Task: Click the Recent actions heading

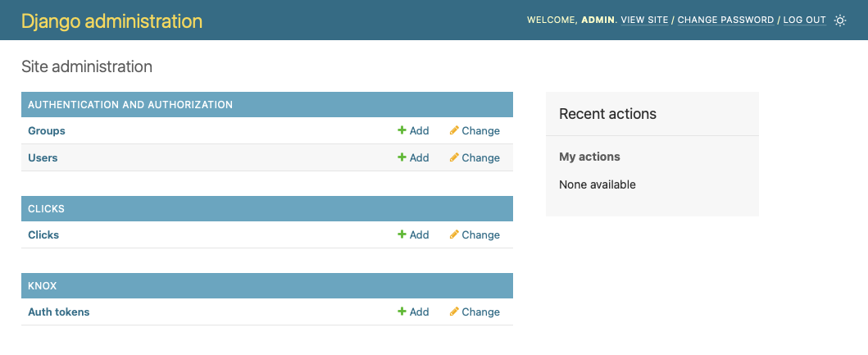Action: (607, 113)
